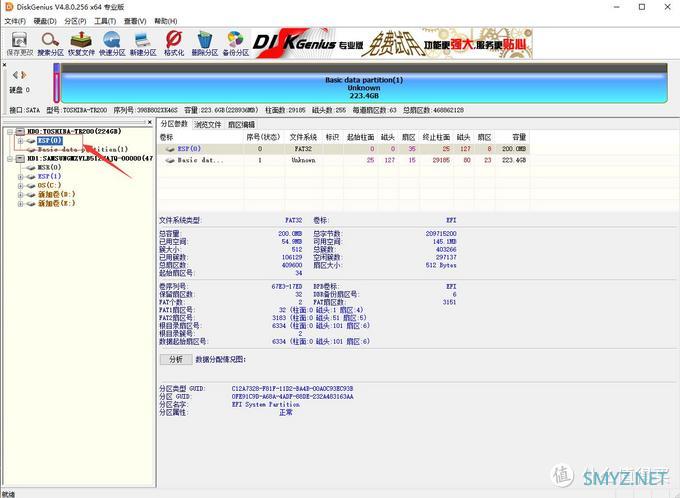This screenshot has width=680, height=498.
Task: Click the ESP(0) row icon in partition table
Action: point(170,149)
